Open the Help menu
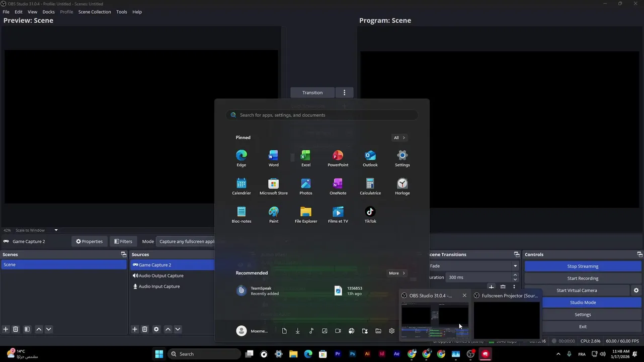The width and height of the screenshot is (644, 362). pos(137,12)
